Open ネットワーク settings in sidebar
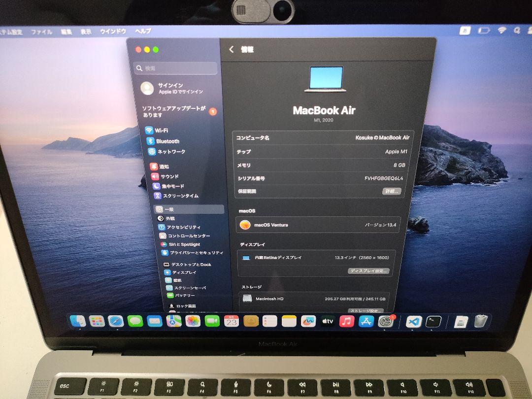This screenshot has width=532, height=399. coord(166,152)
